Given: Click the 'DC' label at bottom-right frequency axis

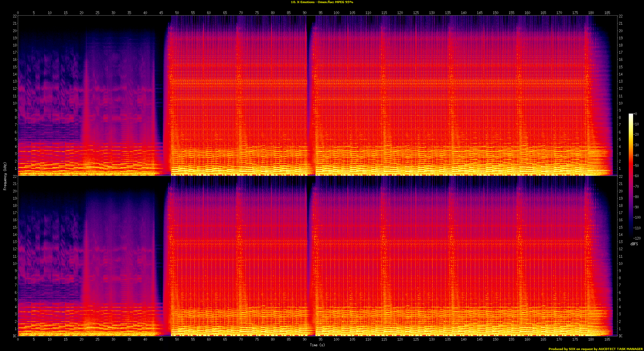Looking at the screenshot, I should tap(621, 336).
